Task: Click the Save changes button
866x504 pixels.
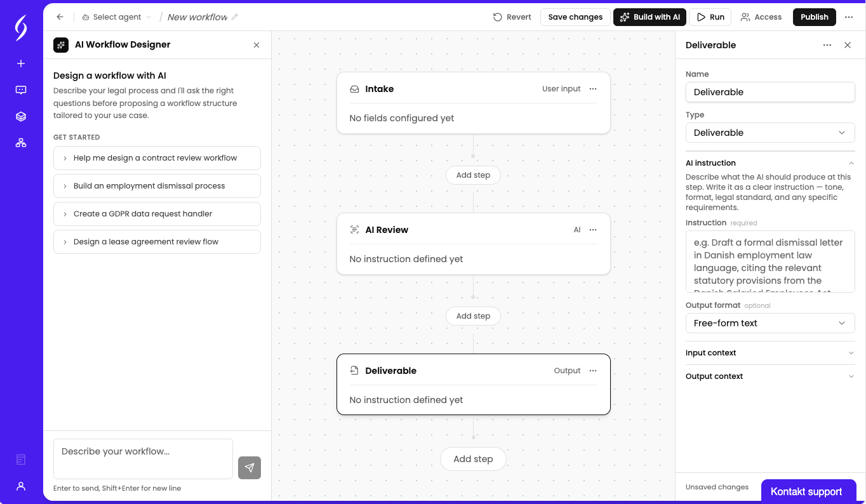Action: coord(575,17)
